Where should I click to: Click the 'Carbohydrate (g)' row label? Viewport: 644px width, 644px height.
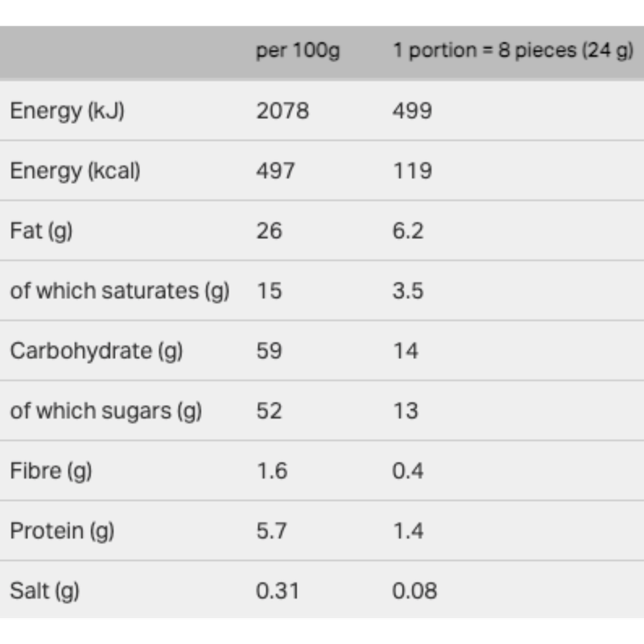point(96,351)
